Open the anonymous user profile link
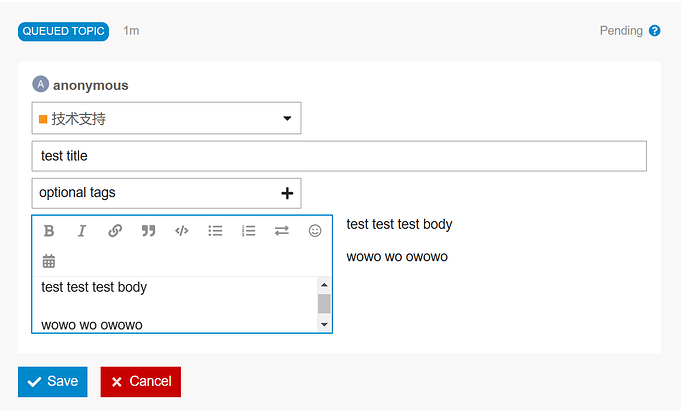 (91, 85)
